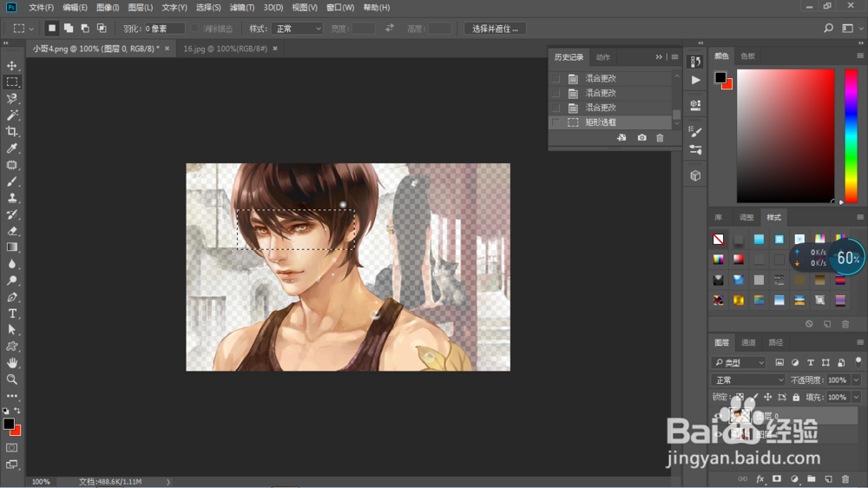The width and height of the screenshot is (868, 488).
Task: Delete current history state
Action: pyautogui.click(x=660, y=137)
